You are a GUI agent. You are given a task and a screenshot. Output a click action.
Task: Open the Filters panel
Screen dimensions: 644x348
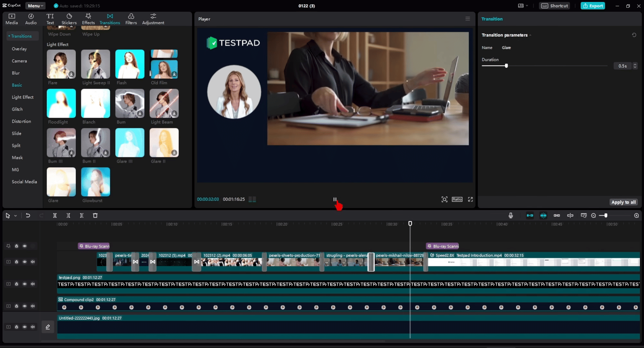click(131, 19)
